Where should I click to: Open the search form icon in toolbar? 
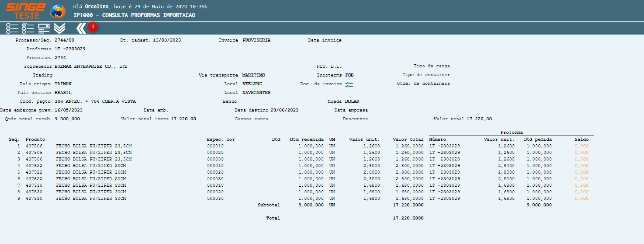[x=44, y=28]
